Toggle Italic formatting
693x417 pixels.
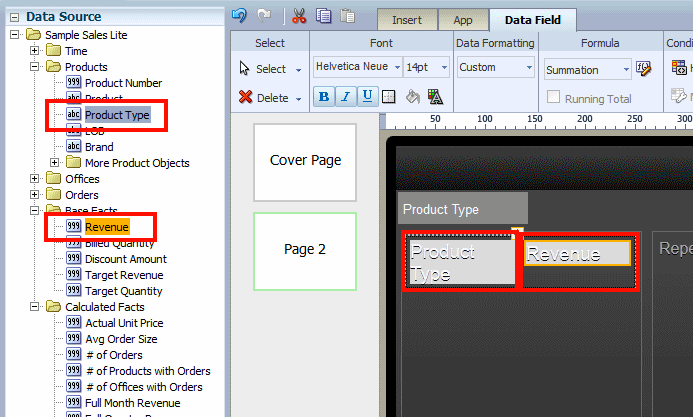pos(346,97)
